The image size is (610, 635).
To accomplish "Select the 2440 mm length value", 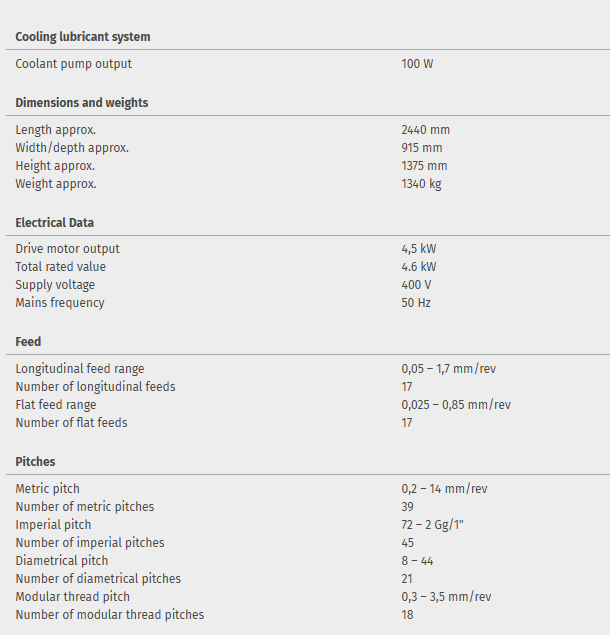I will (425, 130).
